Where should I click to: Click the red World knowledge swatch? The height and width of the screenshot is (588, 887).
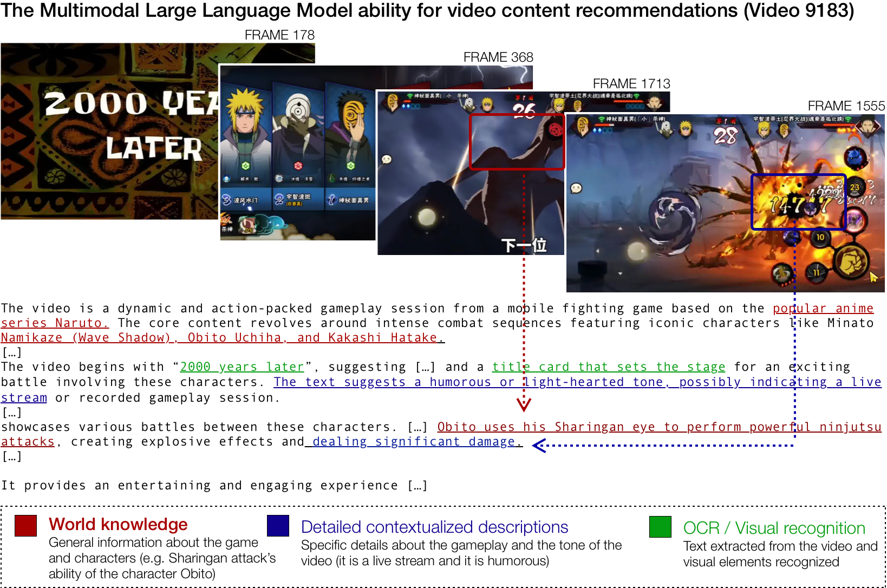click(x=25, y=526)
